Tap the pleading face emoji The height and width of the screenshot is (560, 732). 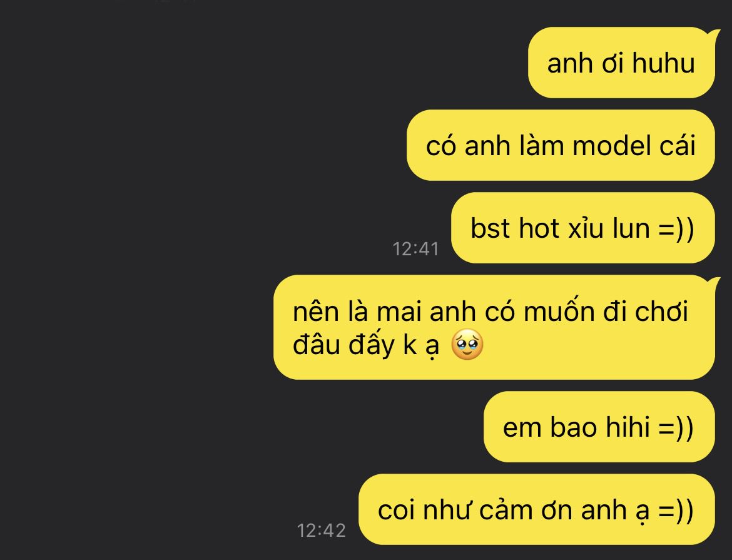tap(467, 345)
